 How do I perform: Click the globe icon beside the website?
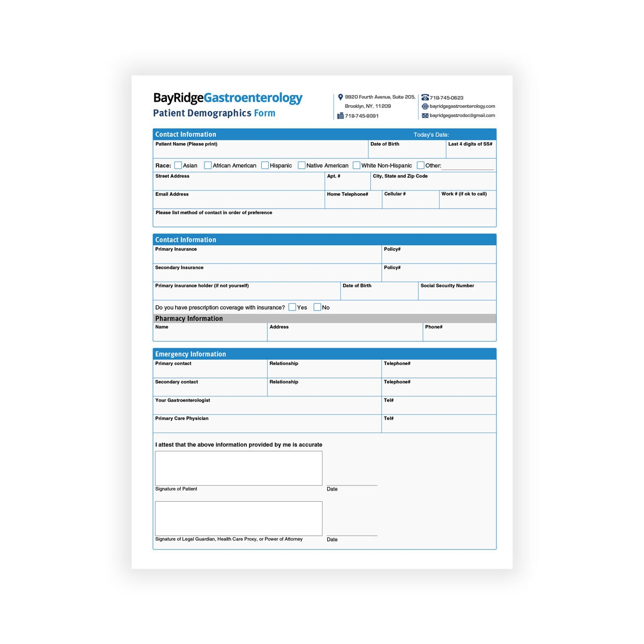(x=425, y=106)
